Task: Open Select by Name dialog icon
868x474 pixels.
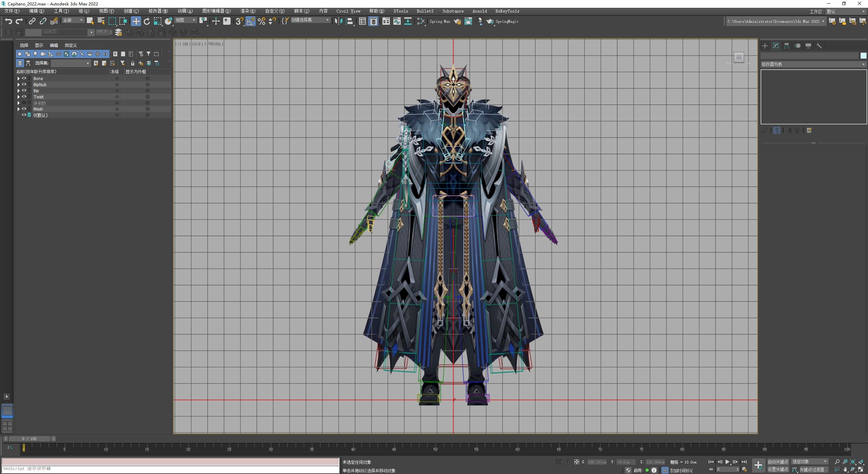Action: 101,21
